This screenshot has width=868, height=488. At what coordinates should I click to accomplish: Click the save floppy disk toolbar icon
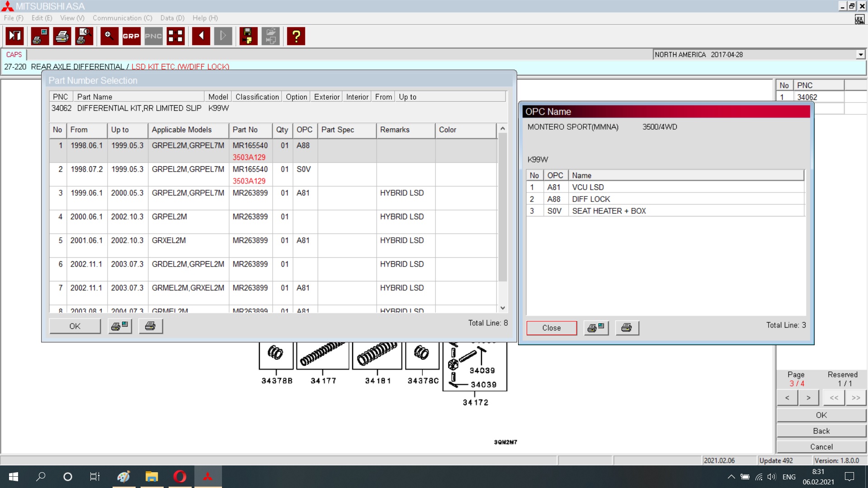[x=248, y=36]
